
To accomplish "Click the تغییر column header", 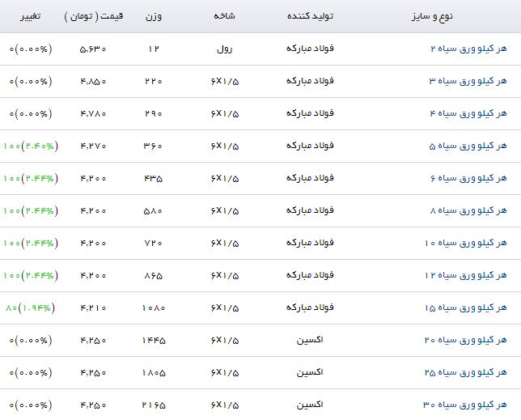I will pos(30,16).
